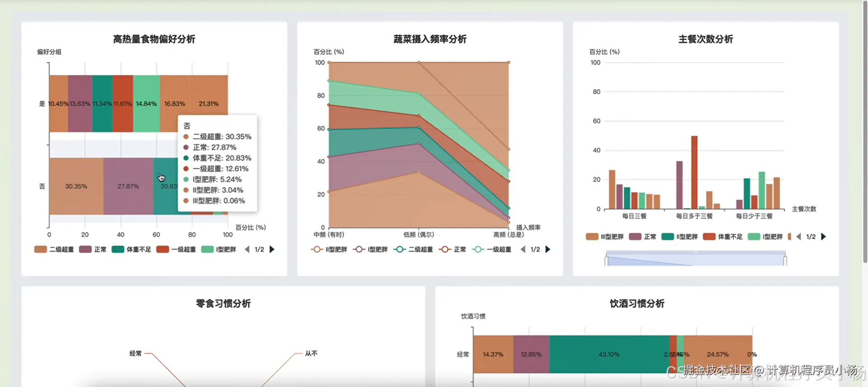868x387 pixels.
Task: Go to next legend page in 高热量食物偏好分析
Action: tap(272, 249)
